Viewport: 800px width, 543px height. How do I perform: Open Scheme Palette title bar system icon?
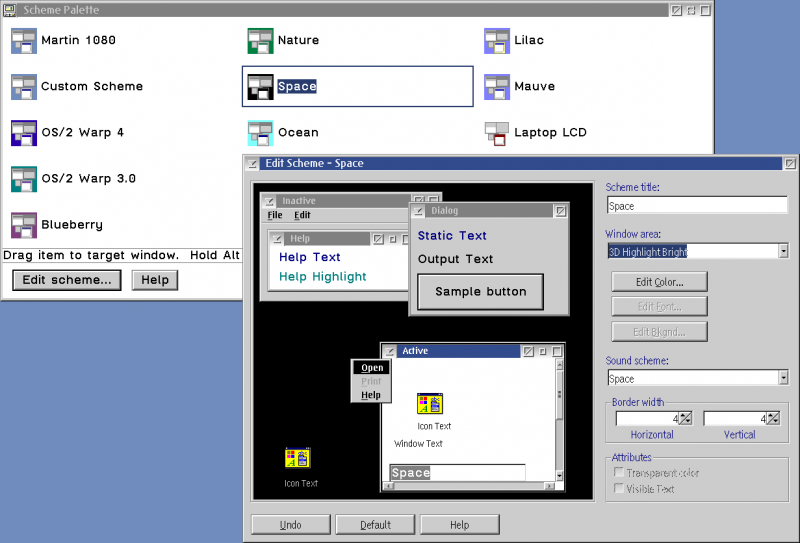10,10
